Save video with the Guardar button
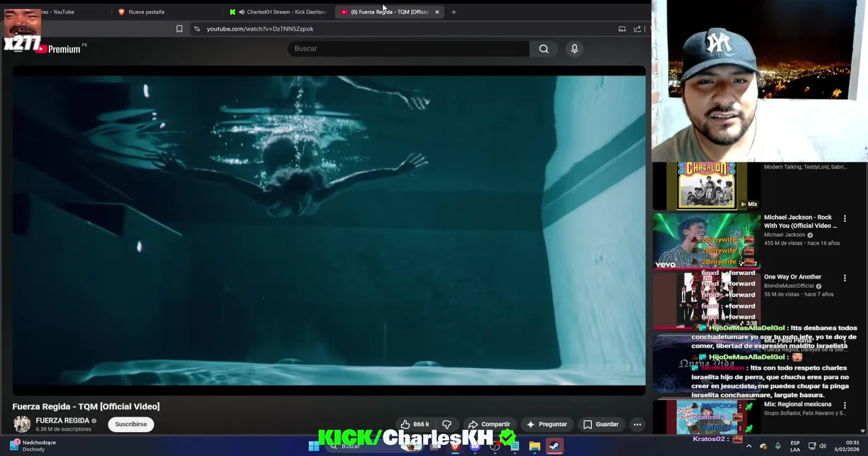Image resolution: width=868 pixels, height=456 pixels. 601,424
